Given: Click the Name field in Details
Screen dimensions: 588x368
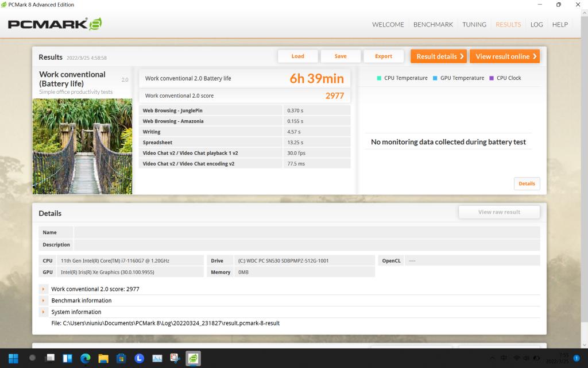Looking at the screenshot, I should pos(307,232).
